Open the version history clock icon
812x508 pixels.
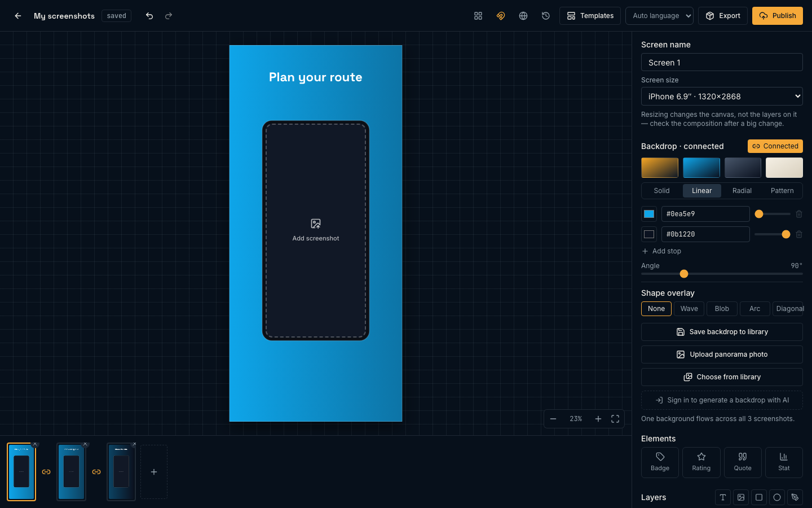point(546,16)
